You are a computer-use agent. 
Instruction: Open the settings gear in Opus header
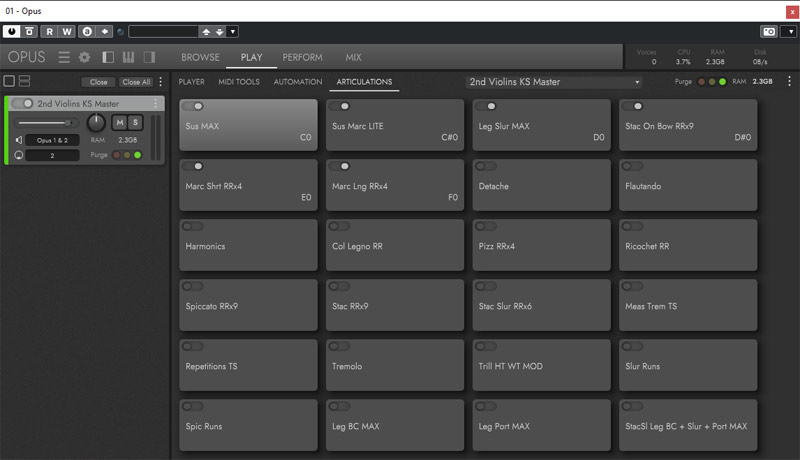click(84, 57)
